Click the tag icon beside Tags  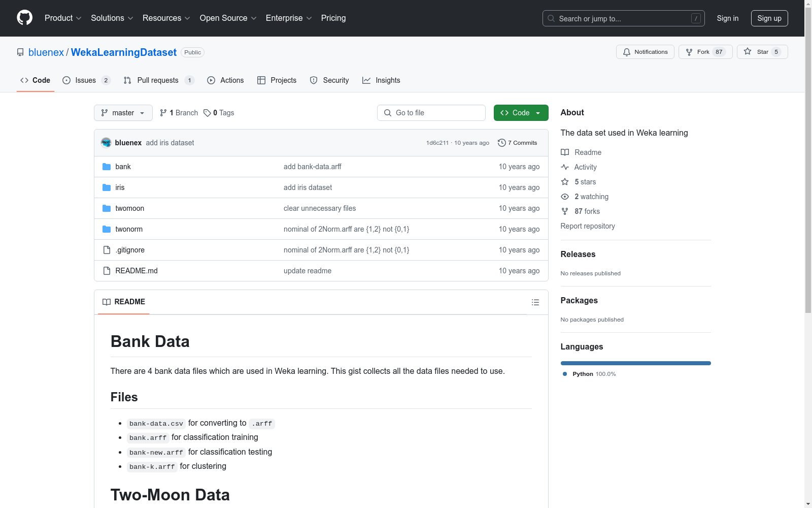click(x=207, y=113)
